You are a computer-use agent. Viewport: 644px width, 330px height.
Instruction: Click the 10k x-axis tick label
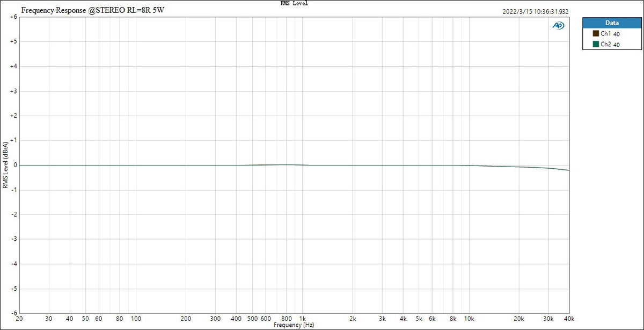(469, 319)
